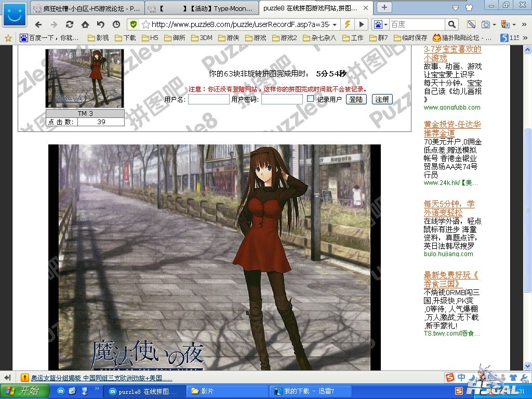Screen dimensions: 532x399
Task: Click the collapse sidebar arrow in the status bar
Action: pyautogui.click(x=7, y=378)
